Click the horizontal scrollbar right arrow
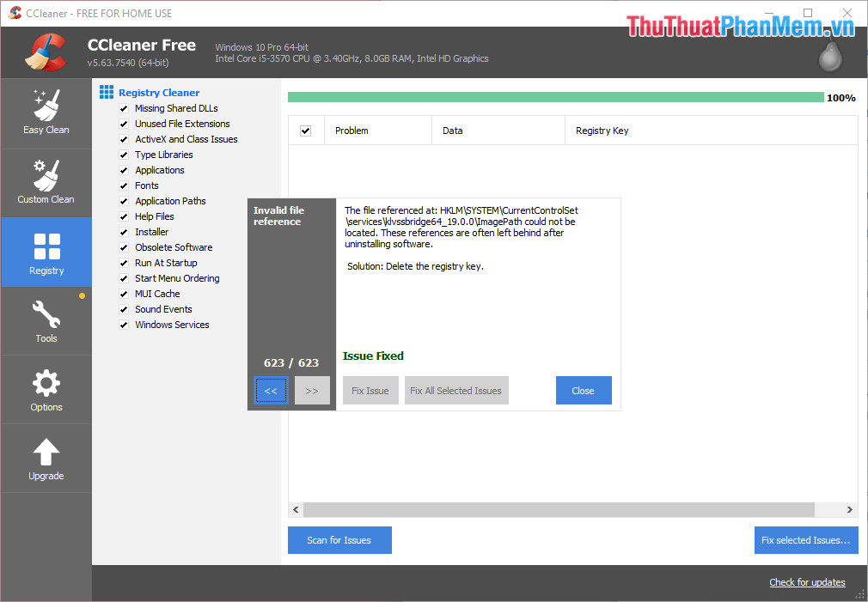 pos(850,509)
